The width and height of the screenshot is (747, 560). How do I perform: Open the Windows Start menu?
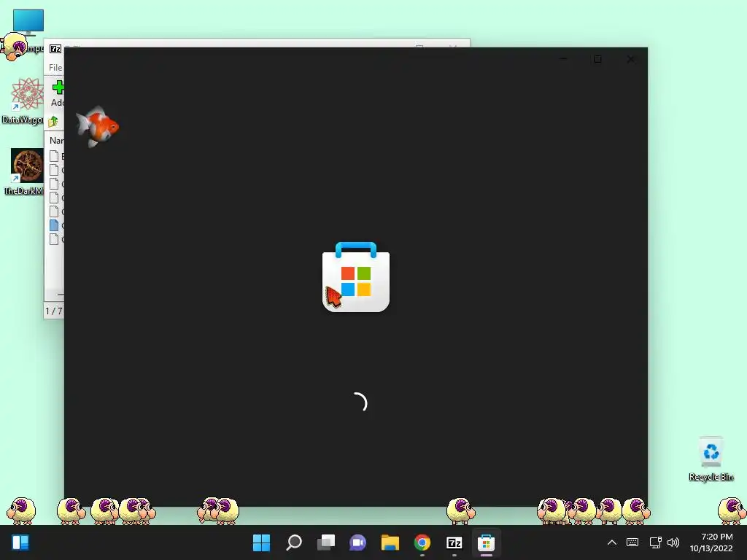pyautogui.click(x=261, y=542)
